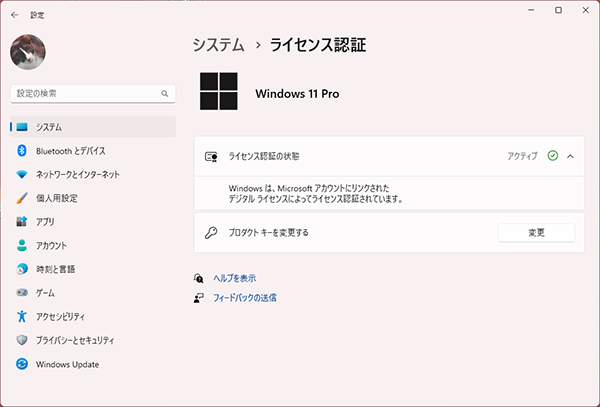The height and width of the screenshot is (407, 600).
Task: Go to システム in the breadcrumb
Action: tap(218, 45)
